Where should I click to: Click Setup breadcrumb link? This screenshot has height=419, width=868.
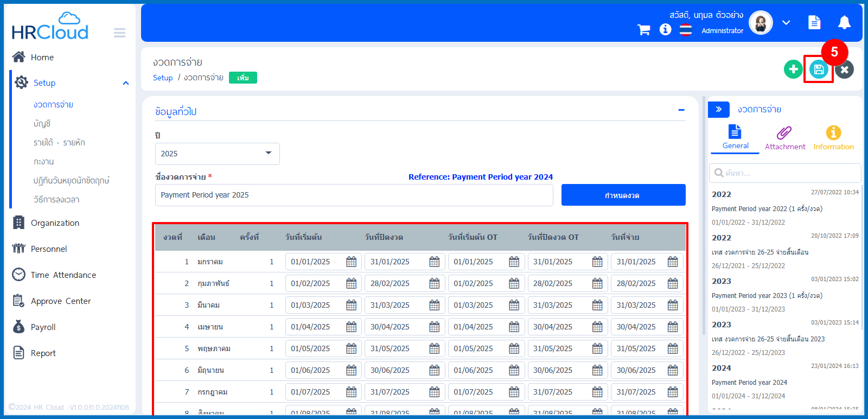point(163,78)
